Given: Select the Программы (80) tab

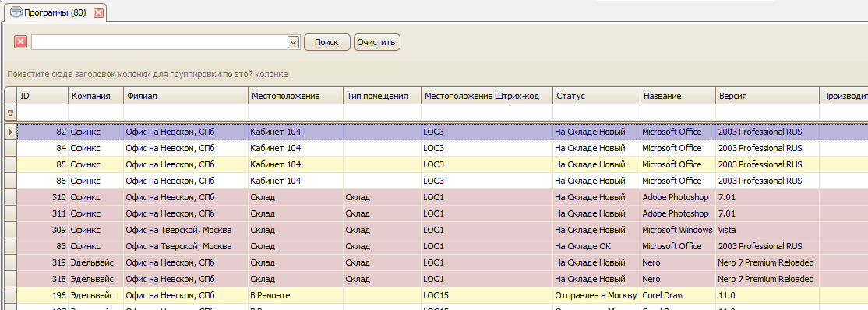Looking at the screenshot, I should [55, 12].
